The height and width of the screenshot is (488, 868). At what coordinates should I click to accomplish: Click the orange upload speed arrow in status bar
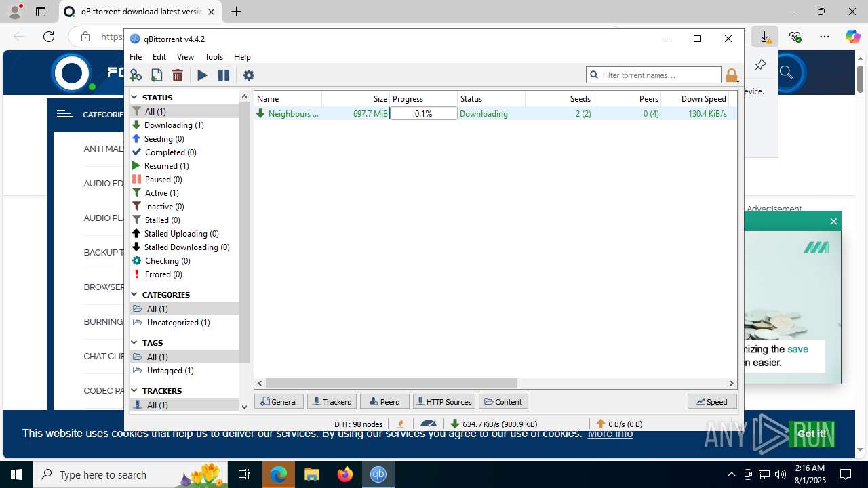(601, 424)
